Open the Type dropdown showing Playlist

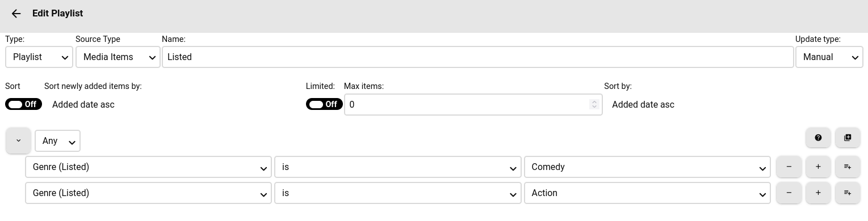click(x=39, y=57)
